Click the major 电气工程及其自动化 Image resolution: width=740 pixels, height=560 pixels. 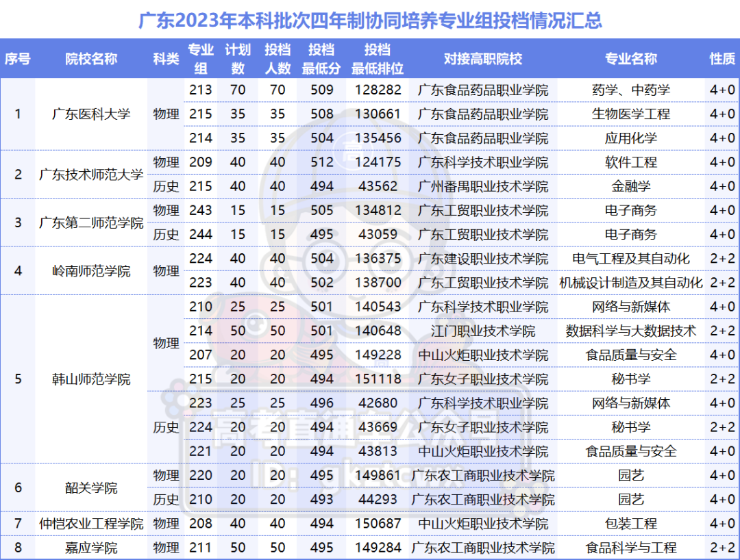(x=631, y=258)
